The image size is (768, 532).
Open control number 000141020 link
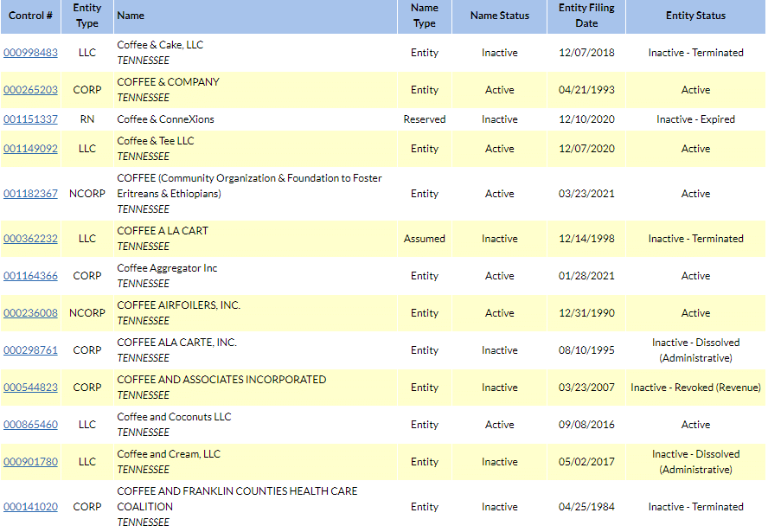[x=30, y=507]
